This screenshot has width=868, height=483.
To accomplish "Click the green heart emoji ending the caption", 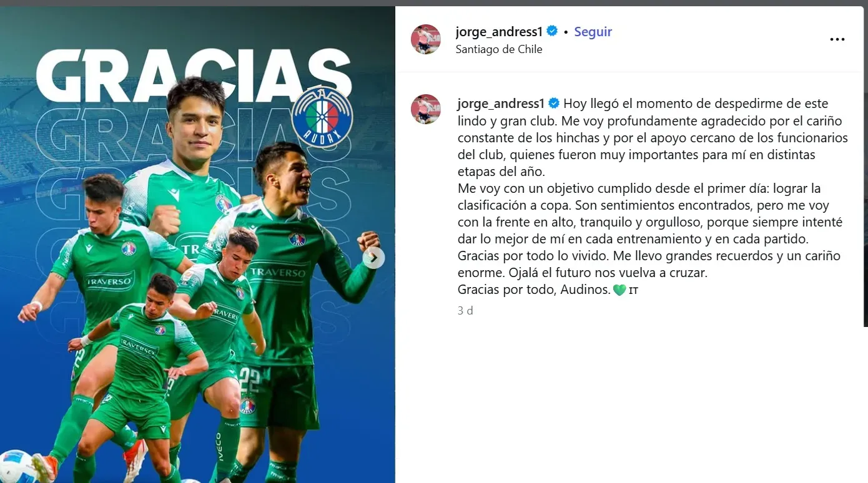I will 619,290.
